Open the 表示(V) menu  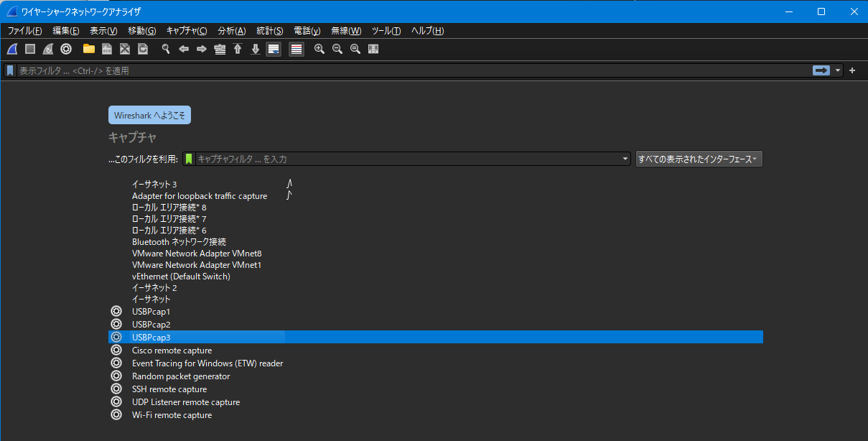point(103,31)
